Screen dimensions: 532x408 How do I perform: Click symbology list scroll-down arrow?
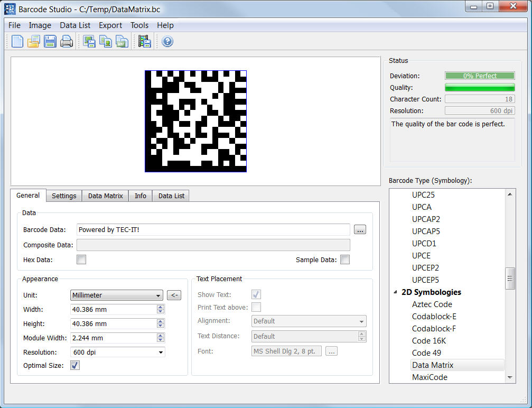pyautogui.click(x=510, y=377)
